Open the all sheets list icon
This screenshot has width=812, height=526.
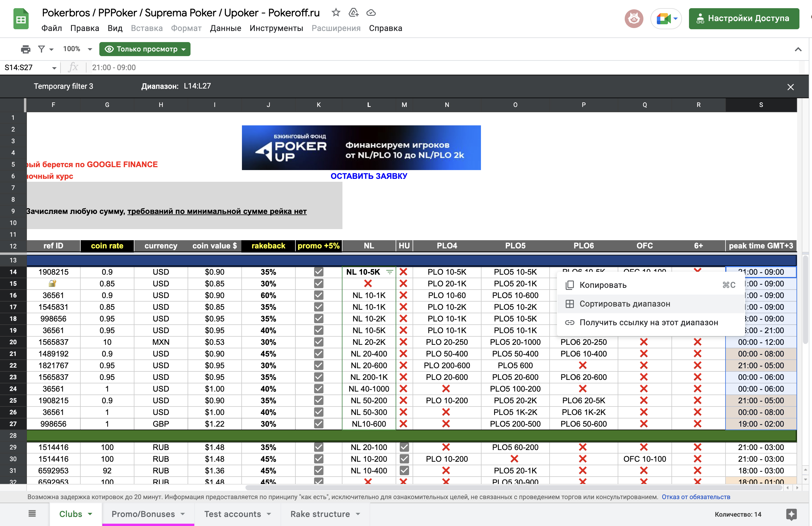pos(32,513)
